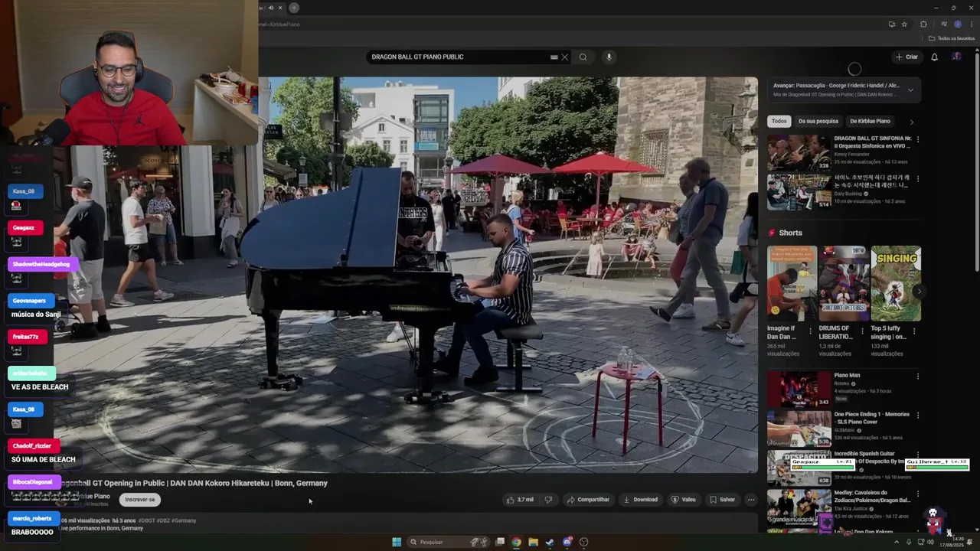Open the Windows Start menu
Image resolution: width=980 pixels, height=551 pixels.
[397, 542]
